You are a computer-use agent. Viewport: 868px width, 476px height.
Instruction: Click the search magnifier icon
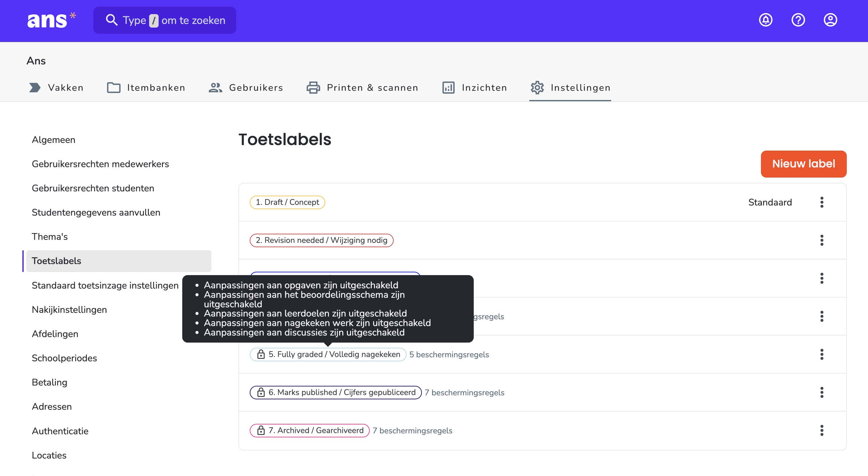tap(112, 20)
